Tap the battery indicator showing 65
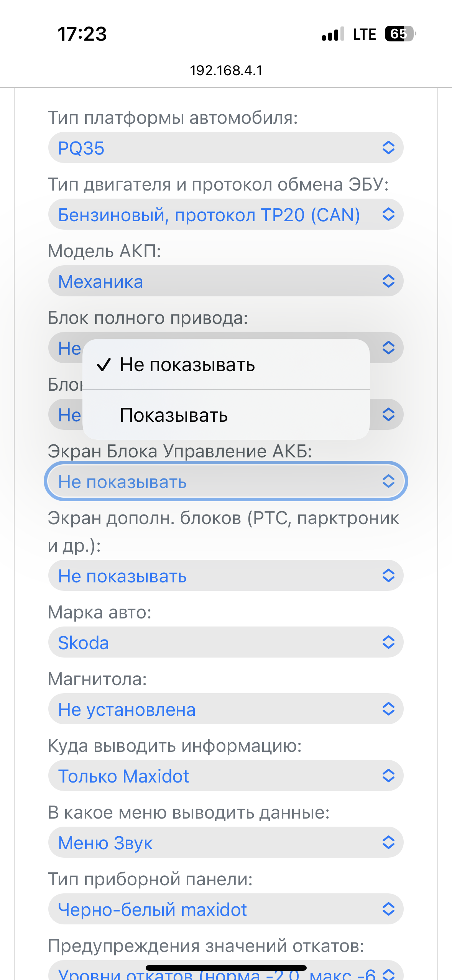 pos(400,34)
